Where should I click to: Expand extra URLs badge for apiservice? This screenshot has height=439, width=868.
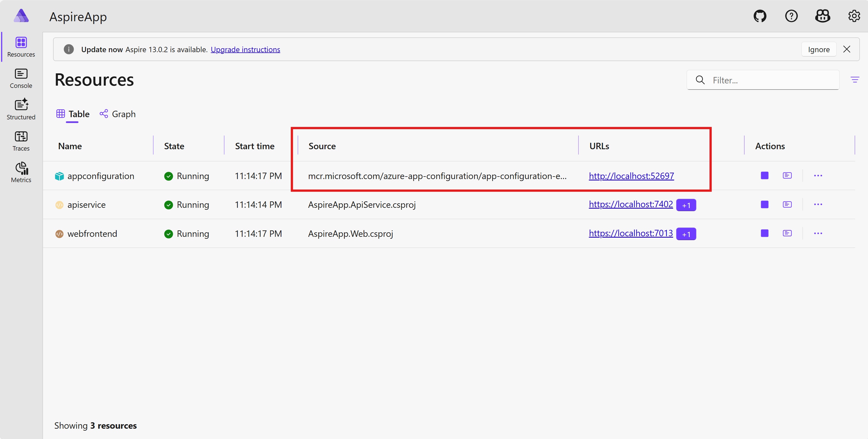point(686,205)
